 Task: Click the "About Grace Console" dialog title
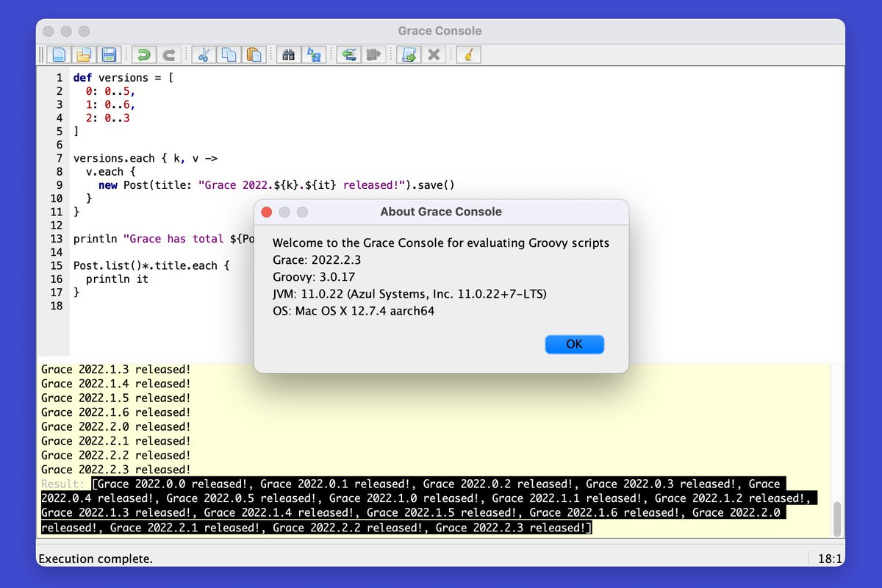(x=441, y=212)
